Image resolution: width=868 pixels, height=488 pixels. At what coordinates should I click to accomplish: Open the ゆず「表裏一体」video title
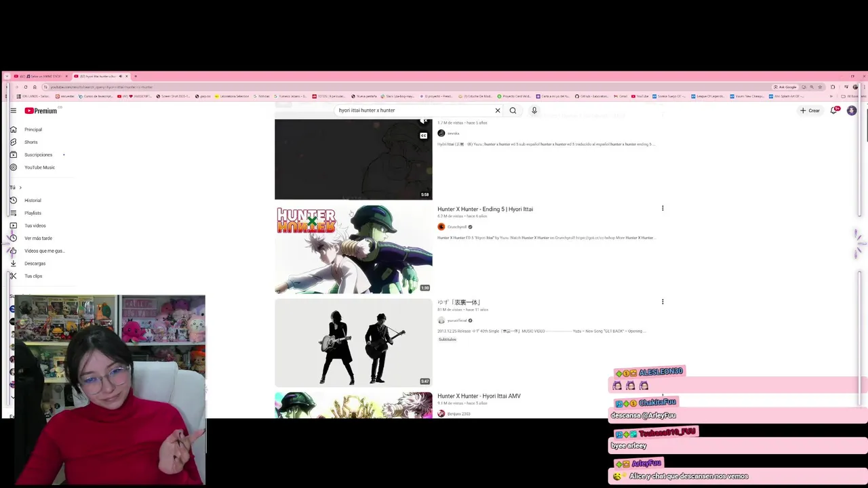pos(459,302)
